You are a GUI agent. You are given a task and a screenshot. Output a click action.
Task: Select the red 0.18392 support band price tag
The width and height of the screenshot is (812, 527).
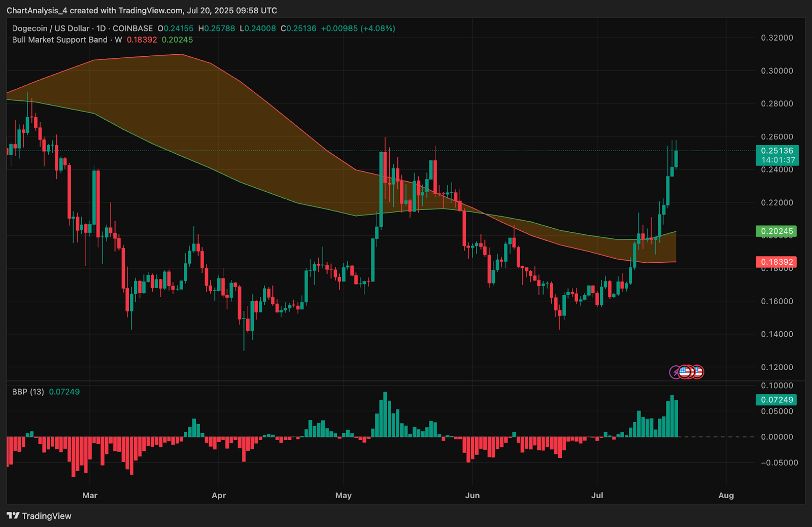tap(776, 262)
